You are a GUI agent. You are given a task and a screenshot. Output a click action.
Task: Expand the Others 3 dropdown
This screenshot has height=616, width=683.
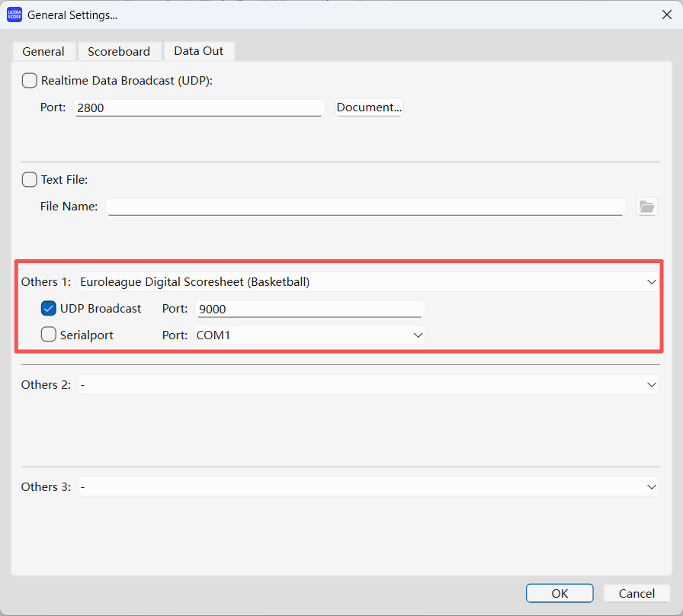(x=368, y=486)
